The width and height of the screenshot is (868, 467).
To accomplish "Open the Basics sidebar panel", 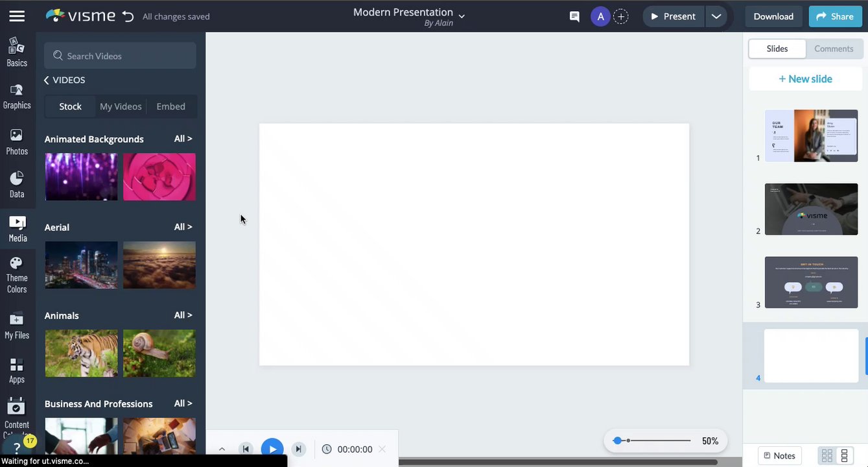I will pos(17,52).
